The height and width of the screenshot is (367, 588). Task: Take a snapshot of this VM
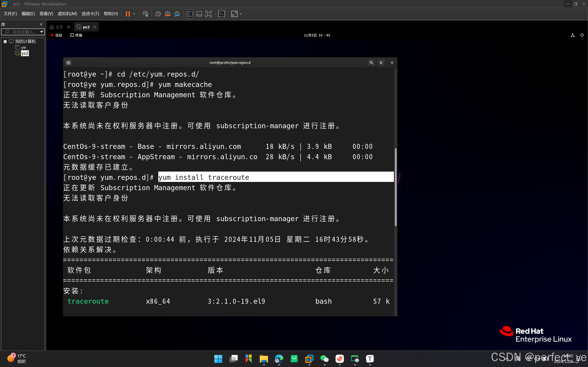tap(158, 14)
